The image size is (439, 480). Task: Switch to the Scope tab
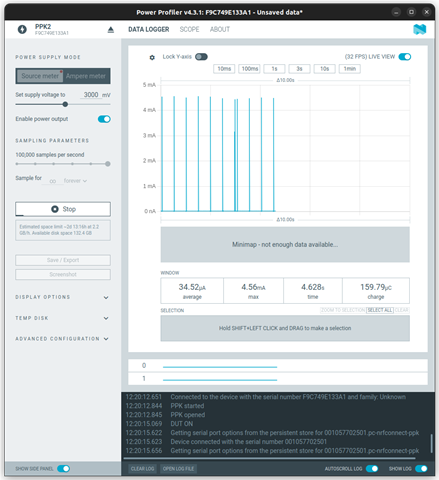(x=189, y=29)
